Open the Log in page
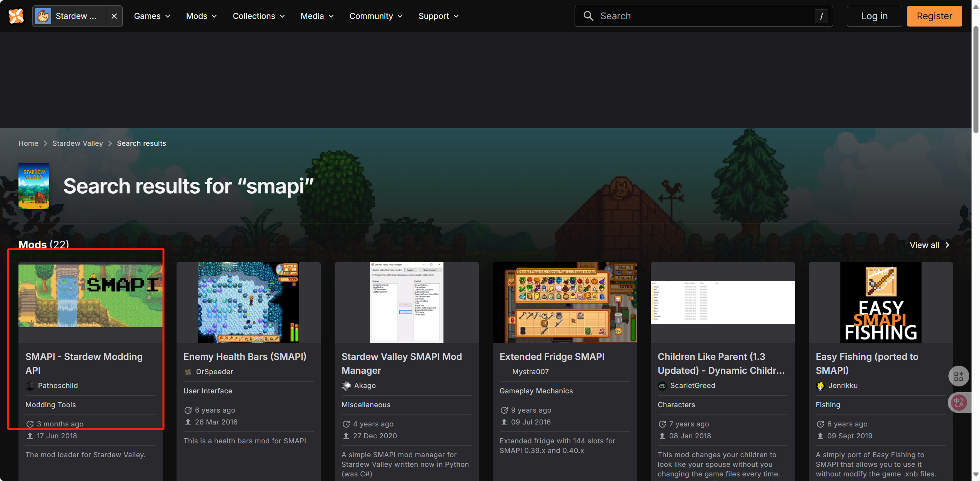This screenshot has width=980, height=481. pyautogui.click(x=874, y=16)
